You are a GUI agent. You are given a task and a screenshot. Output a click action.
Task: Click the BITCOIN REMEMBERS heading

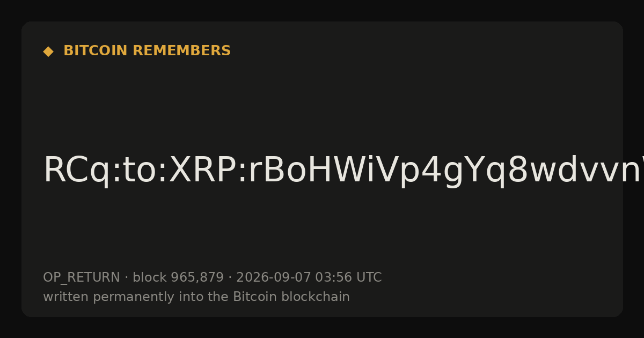[147, 51]
